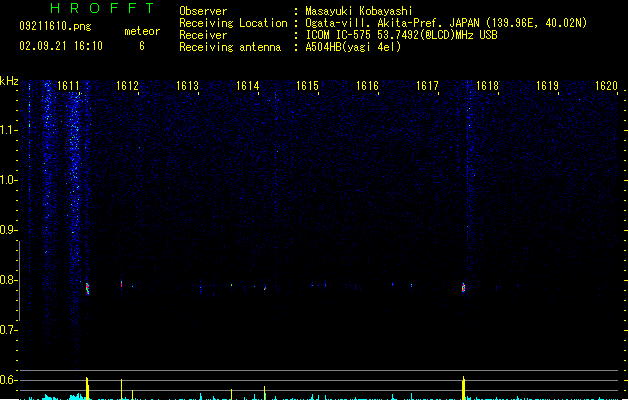Click the 0.6 kHz axis label
The height and width of the screenshot is (400, 629).
coord(8,380)
